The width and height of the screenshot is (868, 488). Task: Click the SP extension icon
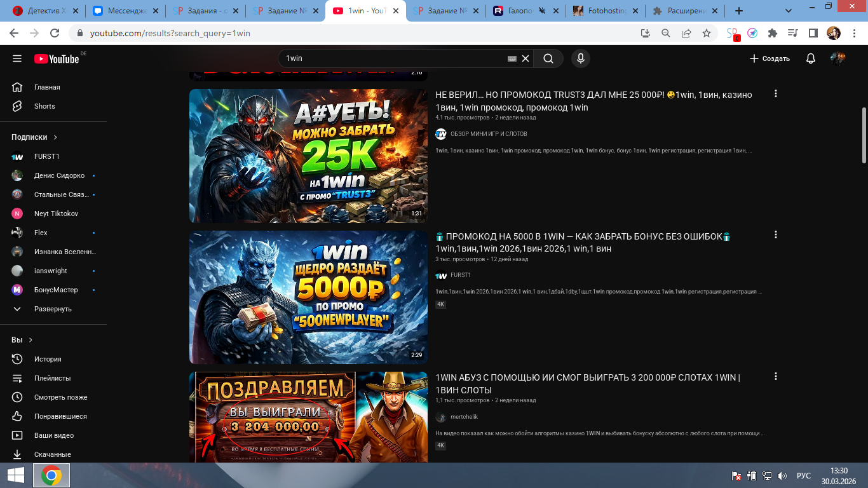click(733, 34)
